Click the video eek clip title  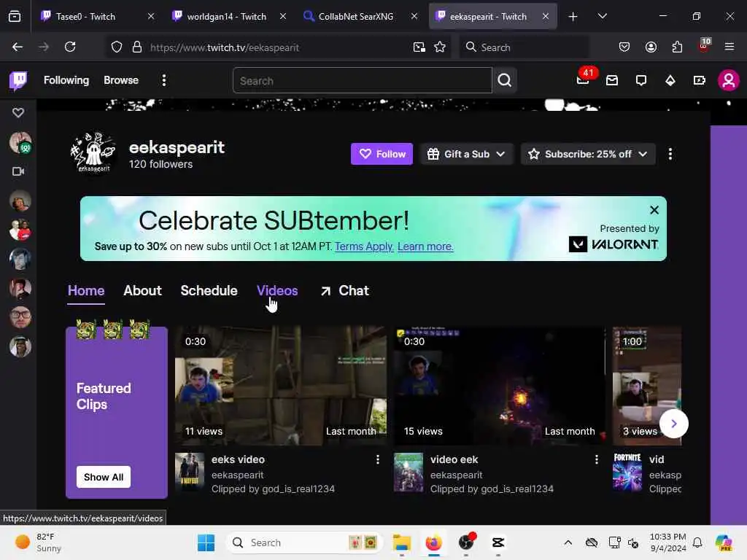[x=454, y=459]
